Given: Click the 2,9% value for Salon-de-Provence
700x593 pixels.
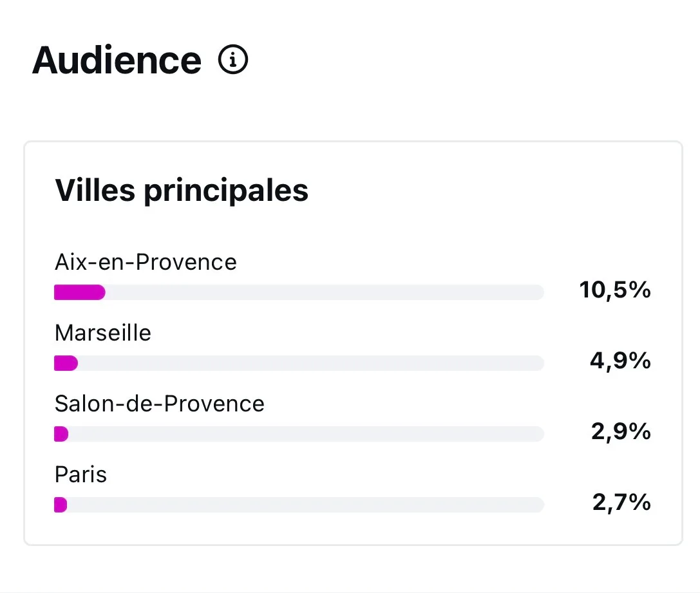Looking at the screenshot, I should click(x=620, y=432).
